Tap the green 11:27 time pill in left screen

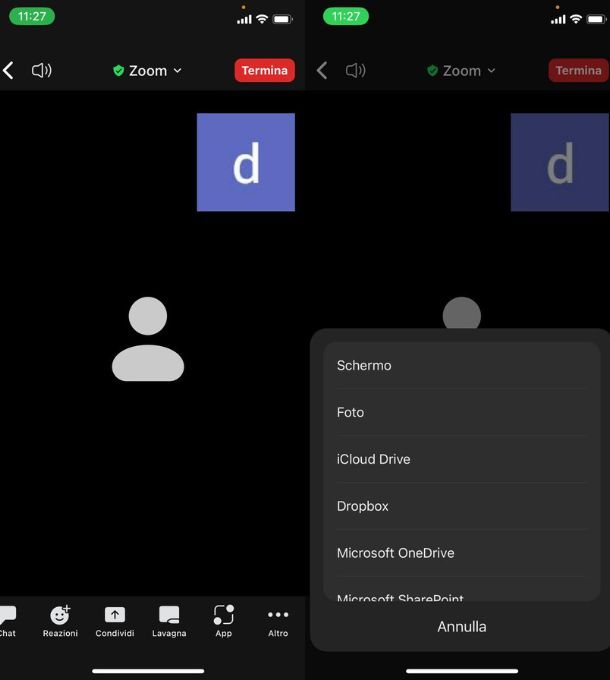[32, 16]
